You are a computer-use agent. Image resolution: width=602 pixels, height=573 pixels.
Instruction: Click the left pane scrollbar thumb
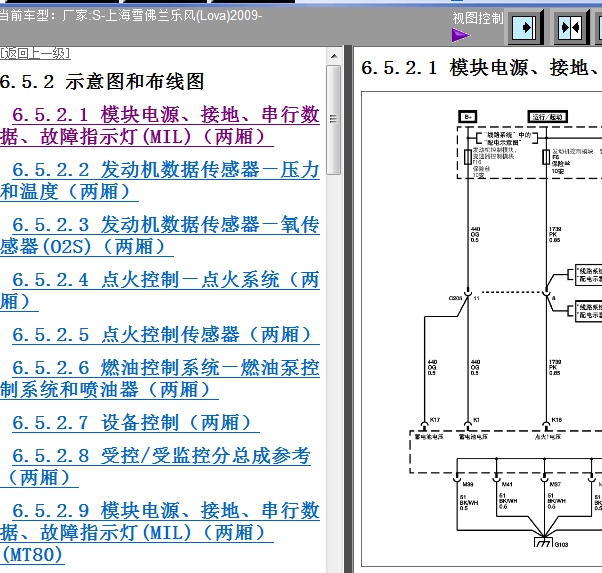[x=334, y=120]
